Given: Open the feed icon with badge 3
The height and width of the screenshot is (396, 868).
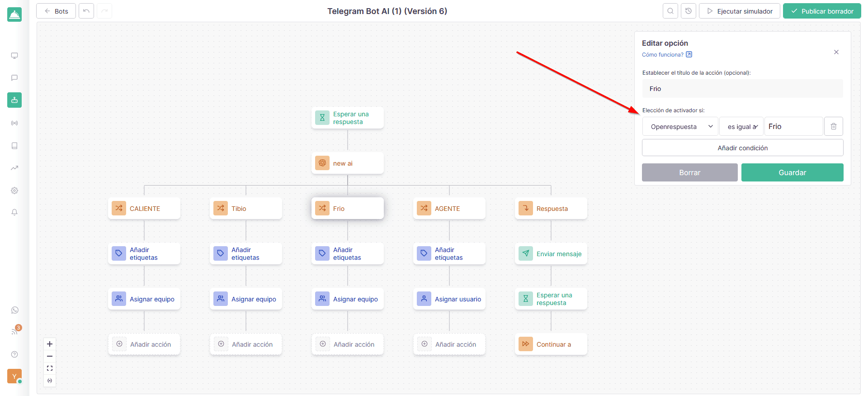Looking at the screenshot, I should coord(15,331).
